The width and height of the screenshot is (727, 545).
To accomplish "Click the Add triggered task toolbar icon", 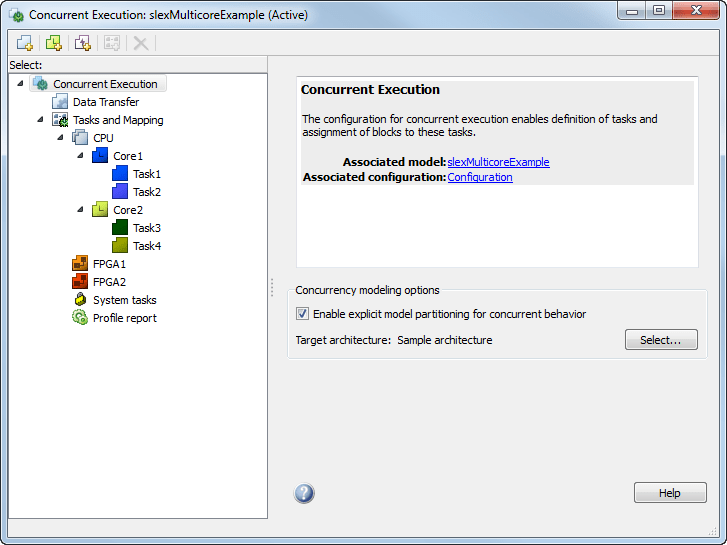I will click(83, 43).
